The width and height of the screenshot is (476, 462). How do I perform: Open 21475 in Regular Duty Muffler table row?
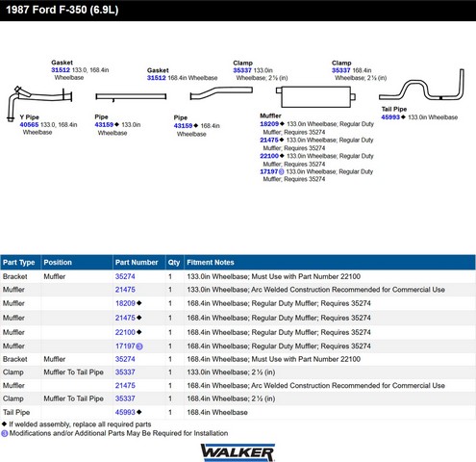click(125, 318)
